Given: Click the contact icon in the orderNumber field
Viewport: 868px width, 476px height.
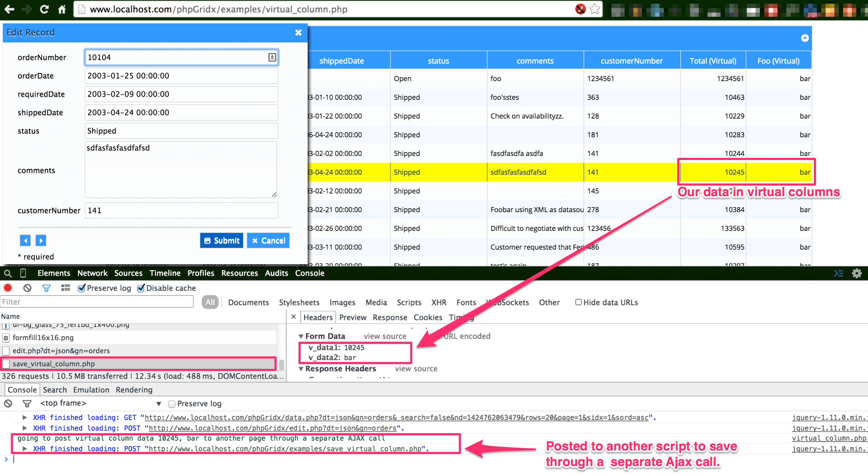Looking at the screenshot, I should pyautogui.click(x=272, y=57).
